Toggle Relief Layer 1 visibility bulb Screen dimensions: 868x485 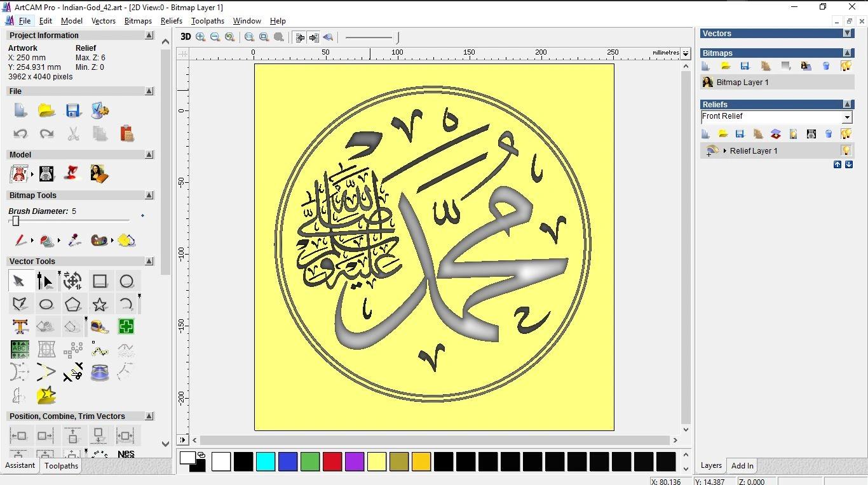(x=846, y=150)
